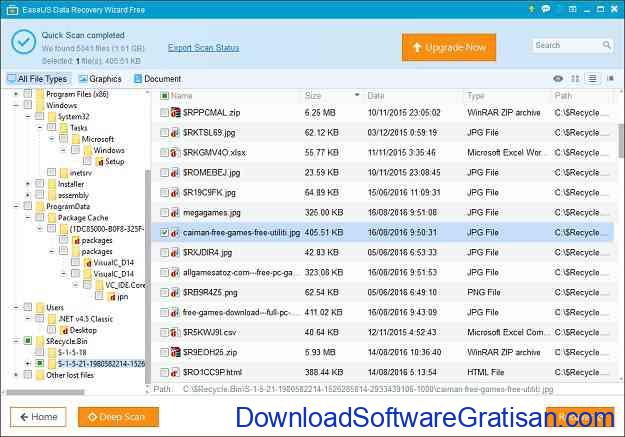Click the Other lost files folder icon
Viewport: 625px width, 437px height.
pyautogui.click(x=40, y=375)
